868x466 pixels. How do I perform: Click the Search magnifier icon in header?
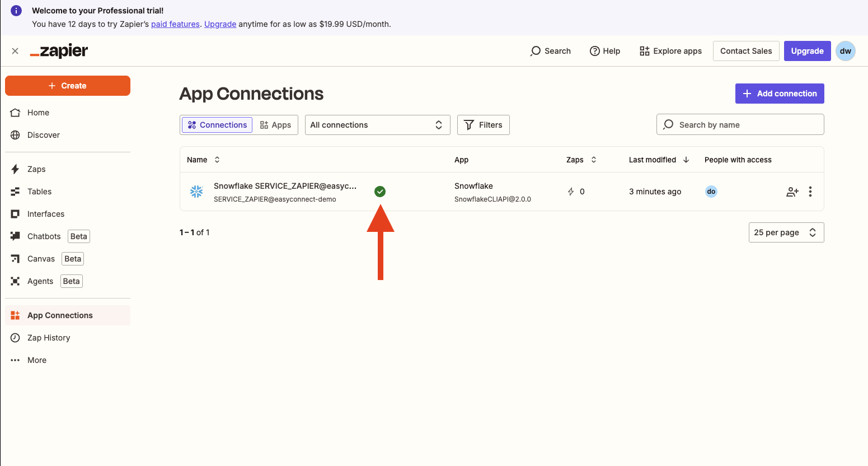coord(536,51)
